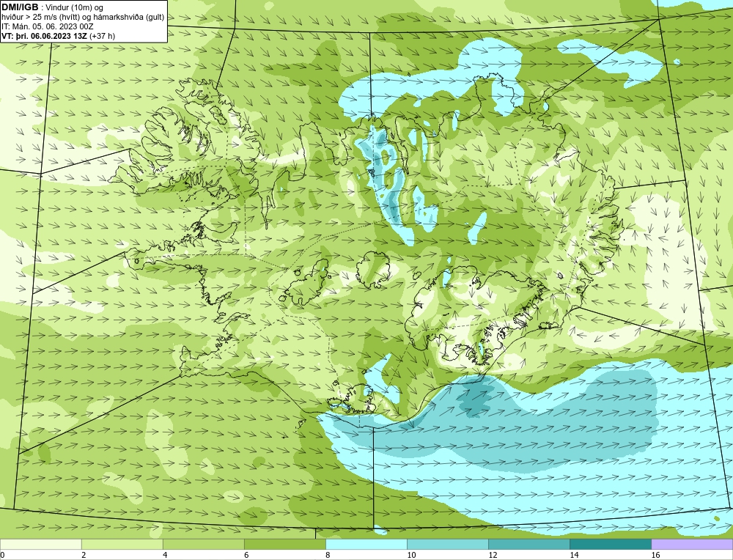Viewport: 733px width, 560px height.
Task: Click the 6–8 m/s dark green legend swatch
Action: (284, 544)
